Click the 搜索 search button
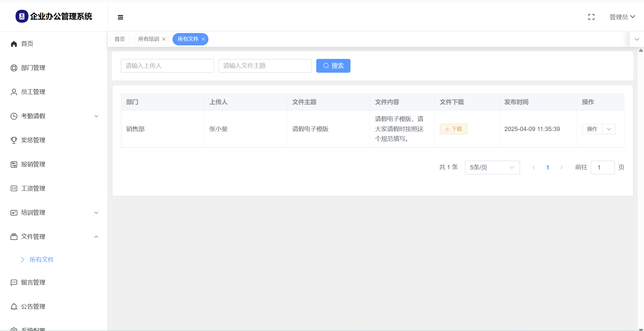 (333, 66)
